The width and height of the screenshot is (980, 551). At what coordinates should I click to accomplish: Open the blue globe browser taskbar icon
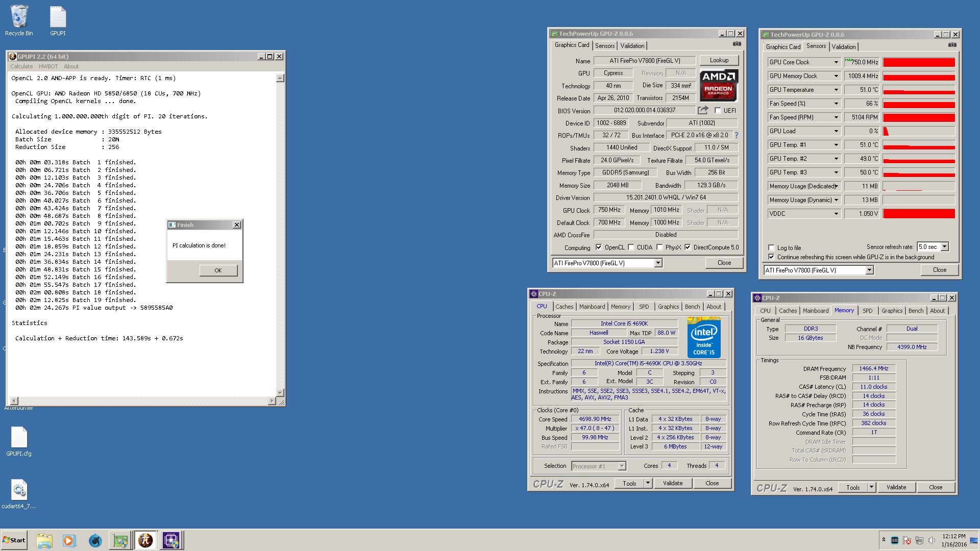[95, 540]
